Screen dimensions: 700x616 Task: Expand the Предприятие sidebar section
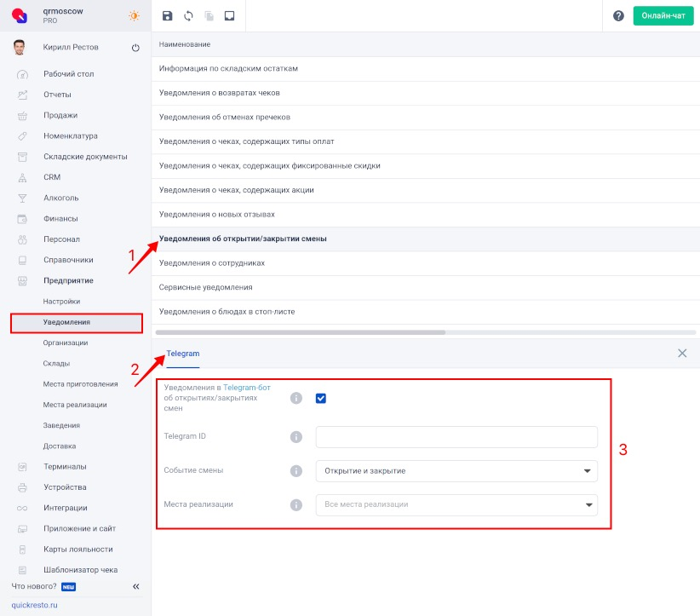pyautogui.click(x=68, y=280)
